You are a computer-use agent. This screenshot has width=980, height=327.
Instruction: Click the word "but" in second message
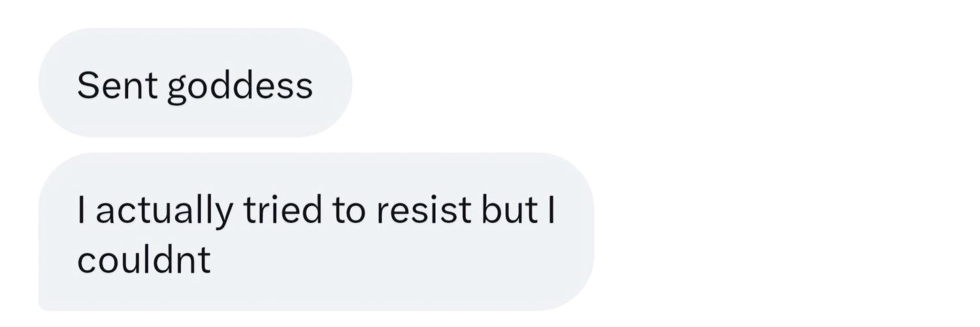(x=509, y=209)
